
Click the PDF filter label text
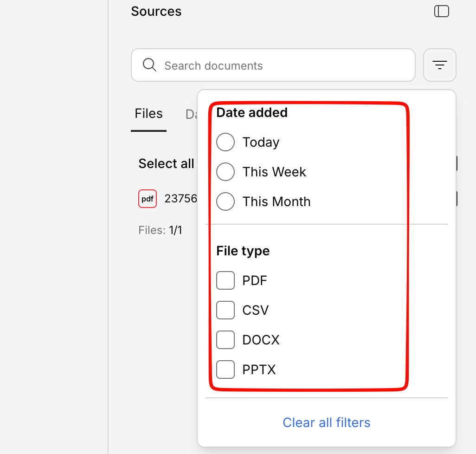pyautogui.click(x=255, y=280)
